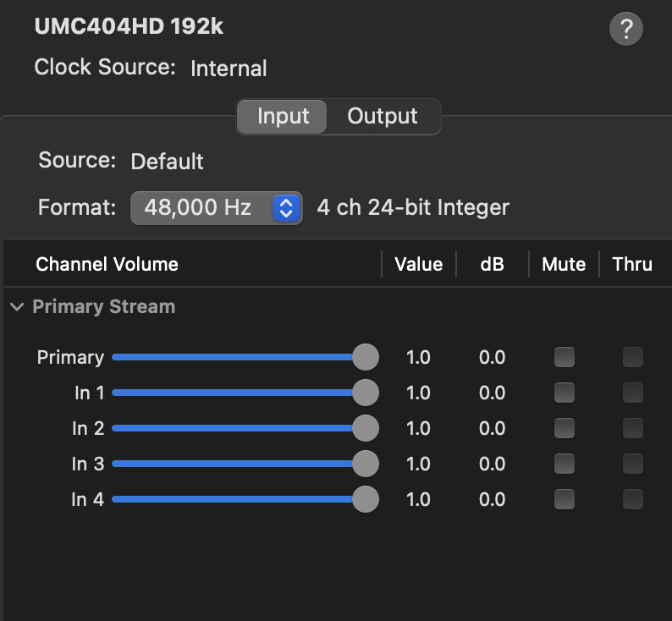
Task: Click the help question mark icon
Action: click(626, 30)
